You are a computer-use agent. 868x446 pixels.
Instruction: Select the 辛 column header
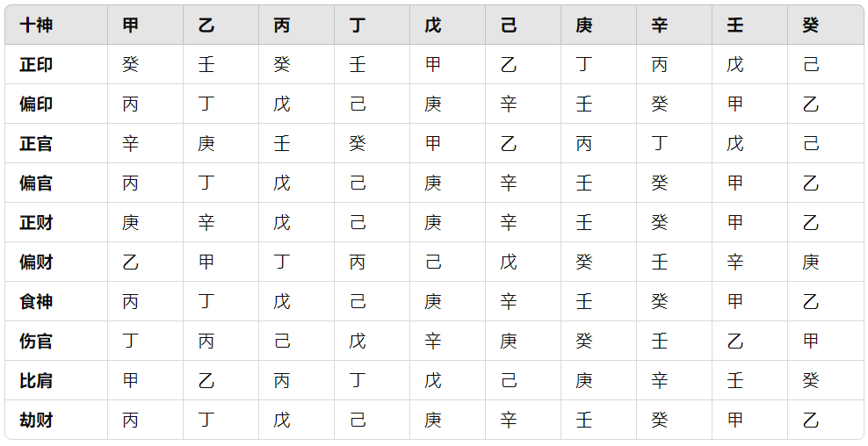pos(660,25)
